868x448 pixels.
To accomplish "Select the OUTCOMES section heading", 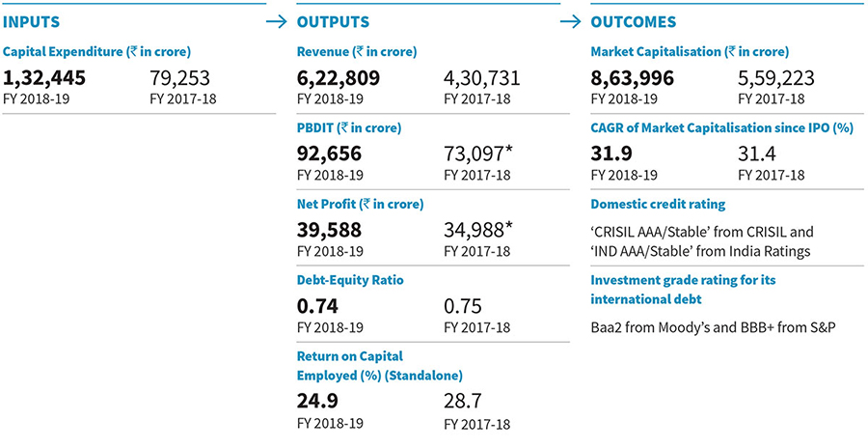I will coord(633,22).
